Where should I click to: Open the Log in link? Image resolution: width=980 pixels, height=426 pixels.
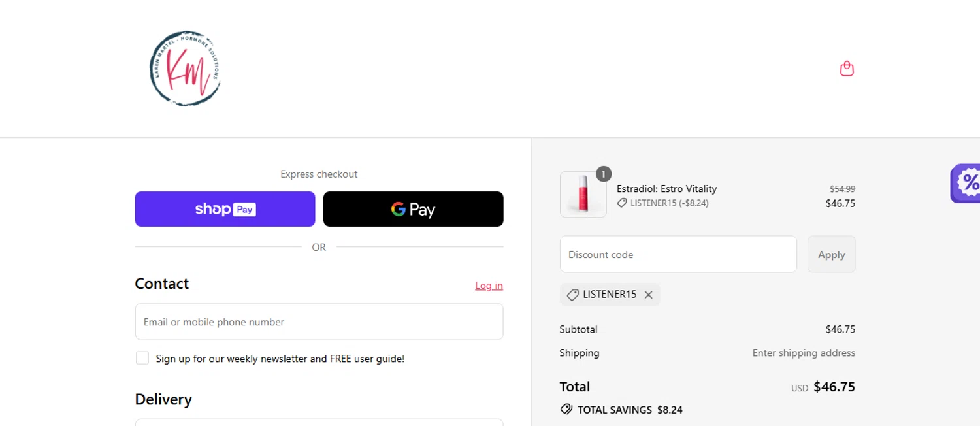pos(489,286)
